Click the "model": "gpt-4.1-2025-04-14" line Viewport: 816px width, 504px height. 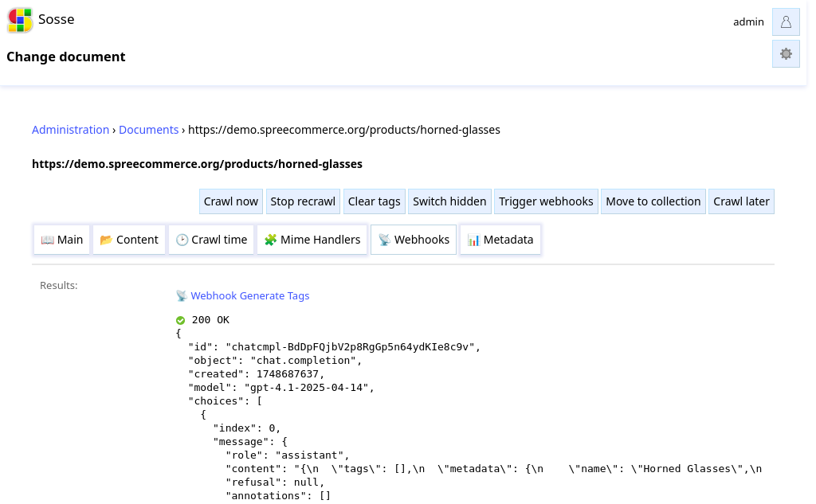click(281, 388)
